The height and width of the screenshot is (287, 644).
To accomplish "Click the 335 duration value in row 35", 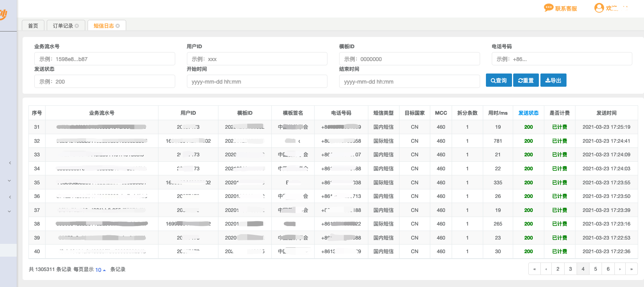I will (x=498, y=182).
